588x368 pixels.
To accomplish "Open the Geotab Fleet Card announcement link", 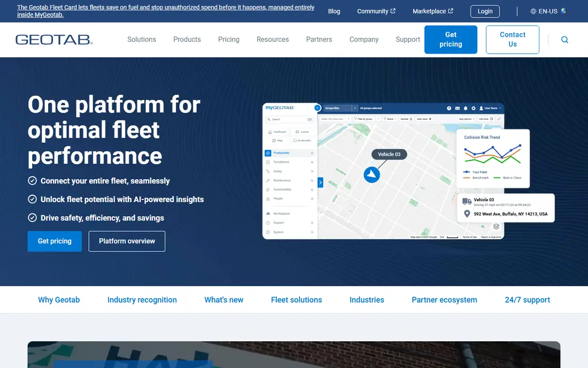I will [166, 11].
